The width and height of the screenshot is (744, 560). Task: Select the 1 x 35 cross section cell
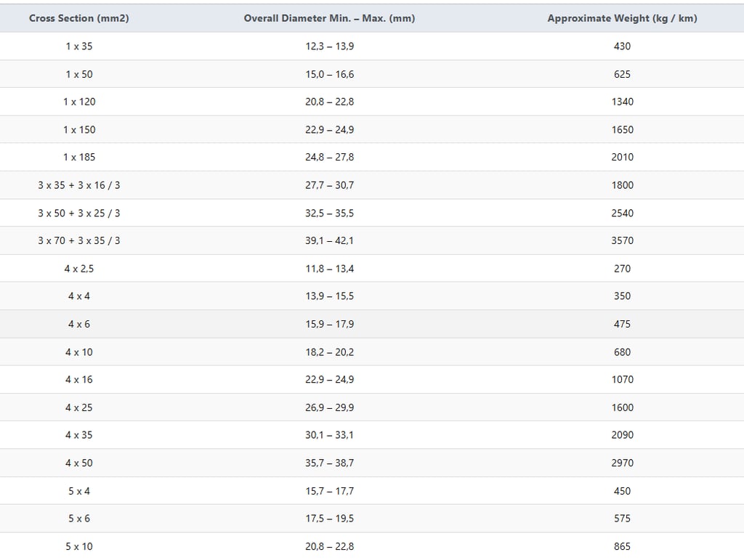(x=79, y=46)
